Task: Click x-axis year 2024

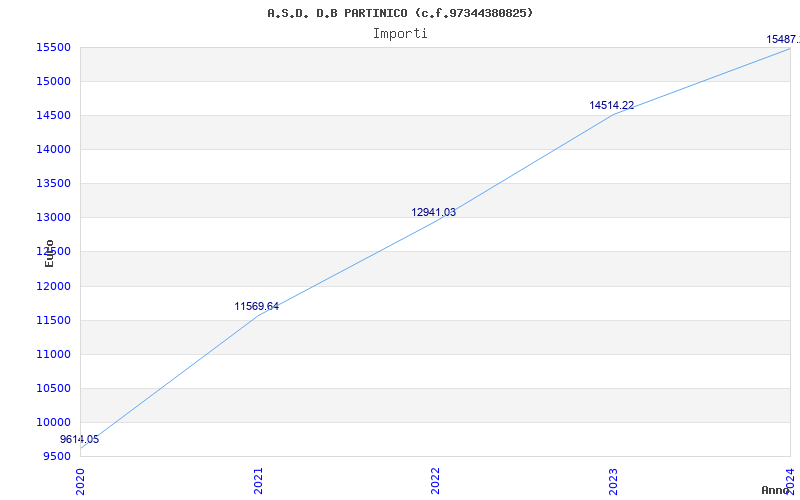Action: 790,481
